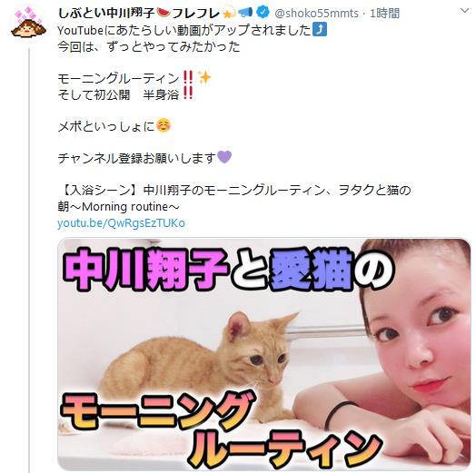Open the @shoko55mmts handle link

[316, 14]
